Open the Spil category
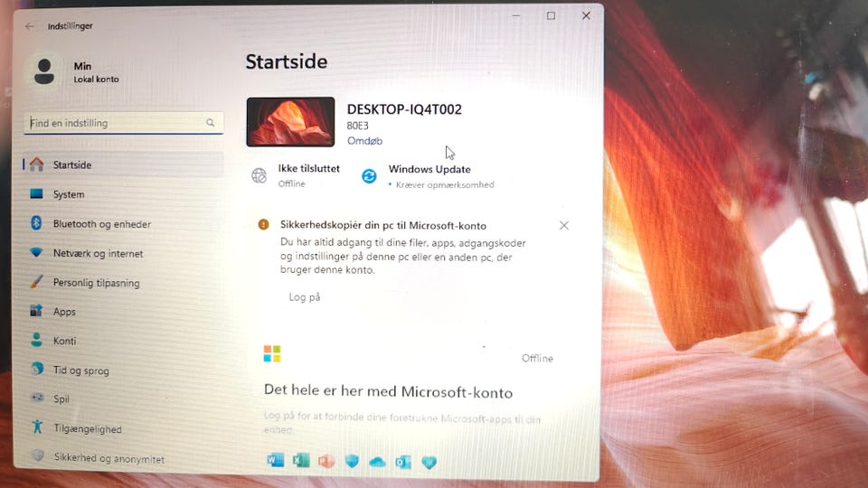The height and width of the screenshot is (488, 868). (123, 399)
